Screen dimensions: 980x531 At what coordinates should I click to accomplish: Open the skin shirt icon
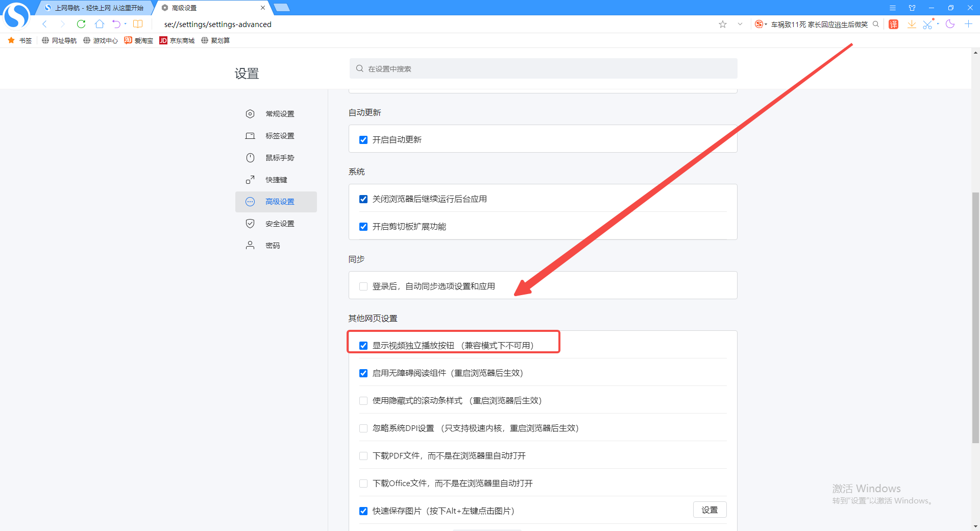coord(912,8)
